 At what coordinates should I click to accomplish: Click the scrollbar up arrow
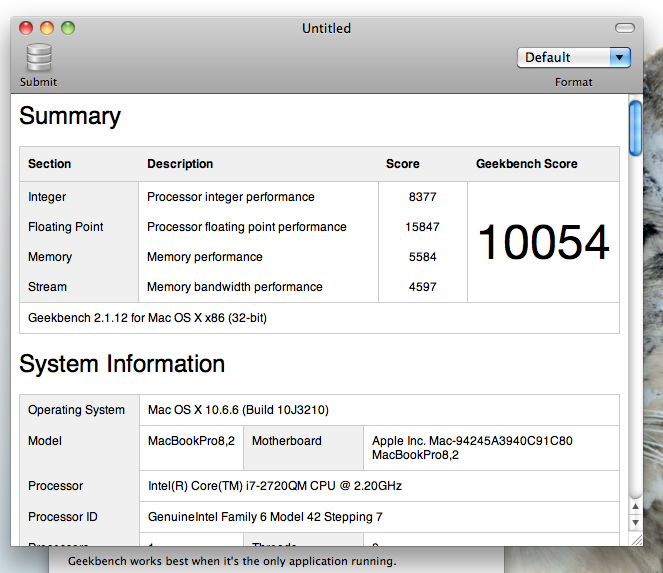pyautogui.click(x=635, y=506)
